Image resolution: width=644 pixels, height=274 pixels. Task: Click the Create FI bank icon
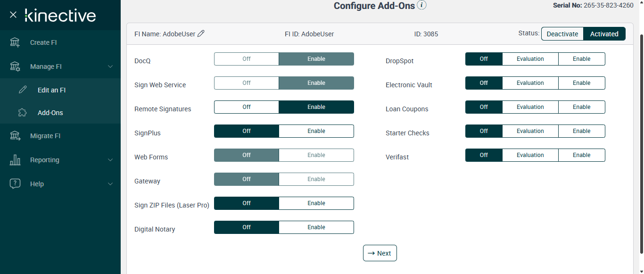coord(15,42)
